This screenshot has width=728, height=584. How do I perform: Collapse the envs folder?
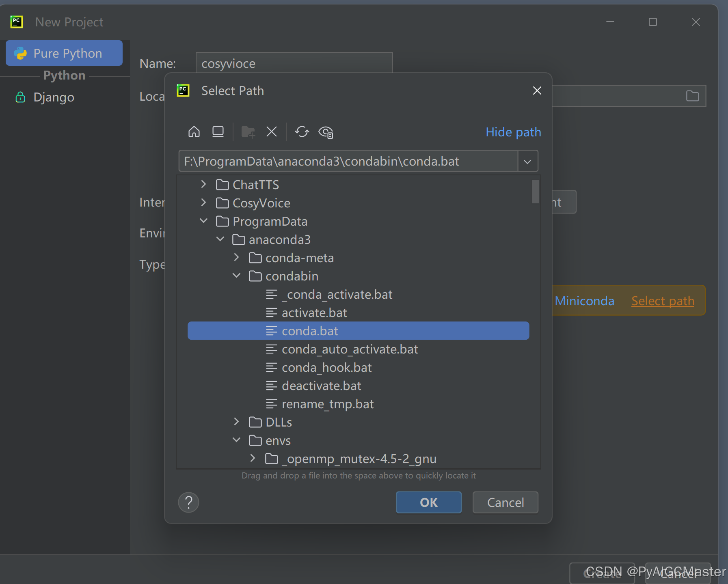(237, 440)
